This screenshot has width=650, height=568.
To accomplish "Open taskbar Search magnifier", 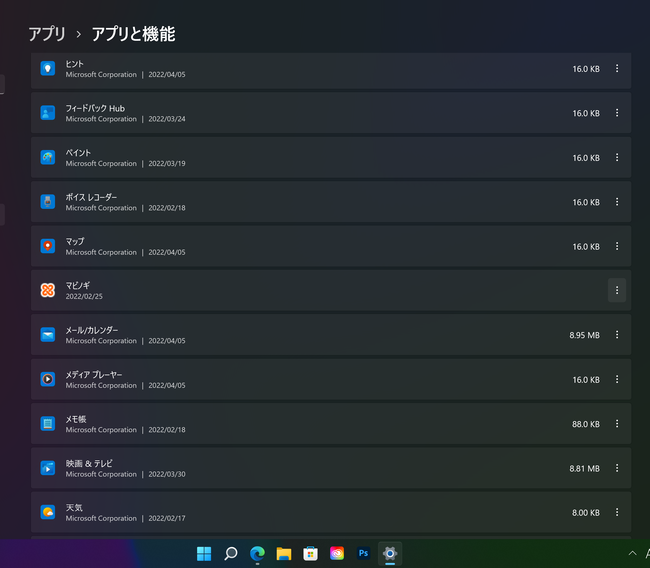I will pos(230,553).
